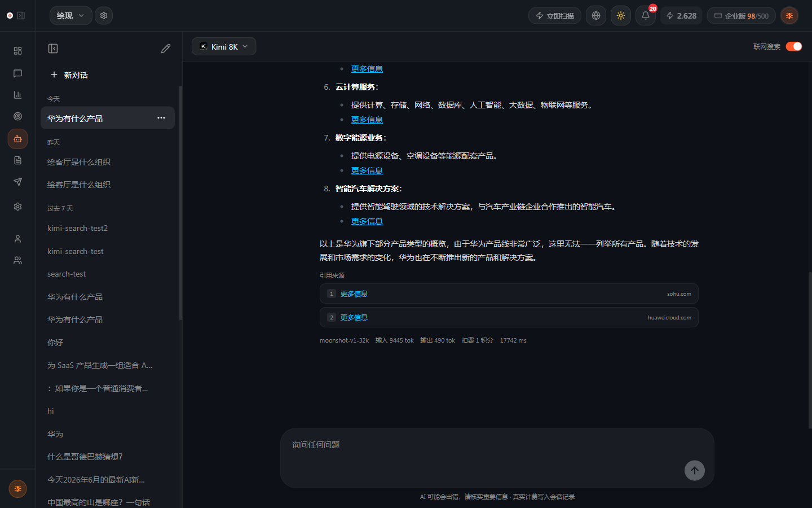Open the 华为 conversation
Viewport: 812px width, 508px height.
tap(108, 434)
